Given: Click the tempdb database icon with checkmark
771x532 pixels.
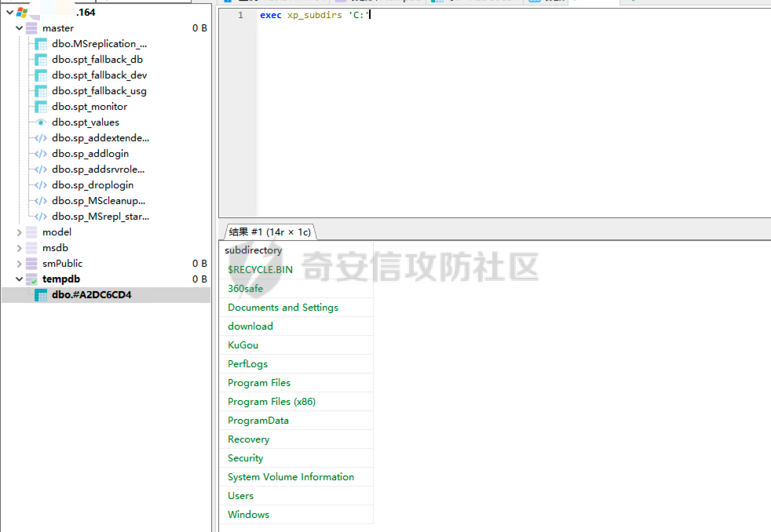Looking at the screenshot, I should click(31, 279).
